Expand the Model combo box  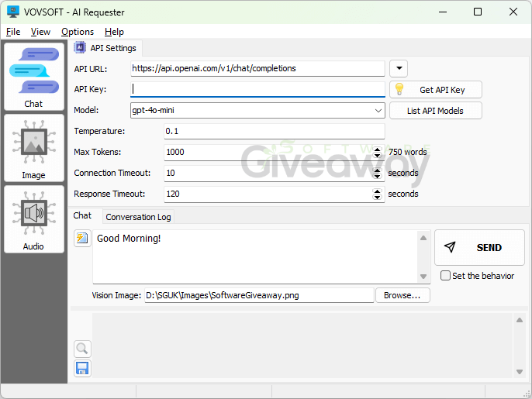point(378,111)
